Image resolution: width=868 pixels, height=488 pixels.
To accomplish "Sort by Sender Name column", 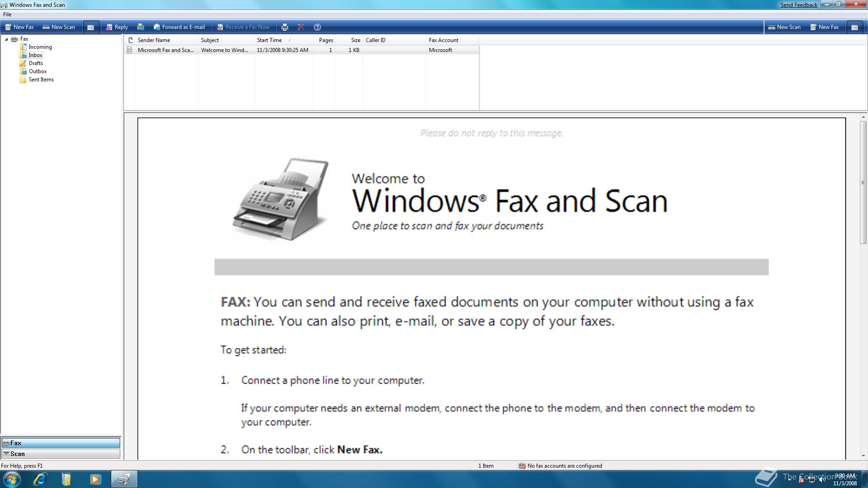I will tap(166, 40).
